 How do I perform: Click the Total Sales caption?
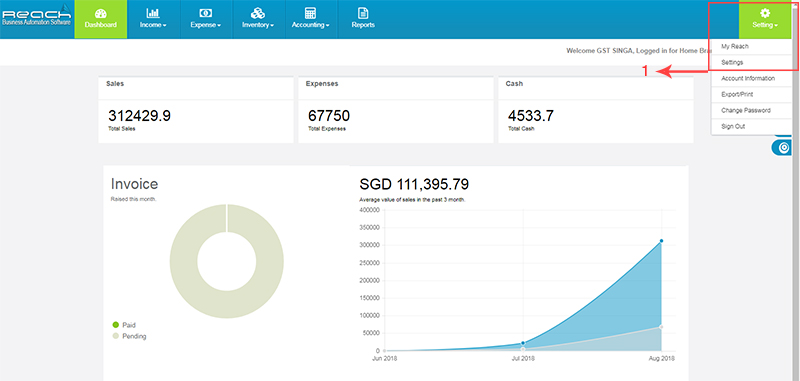pos(122,129)
